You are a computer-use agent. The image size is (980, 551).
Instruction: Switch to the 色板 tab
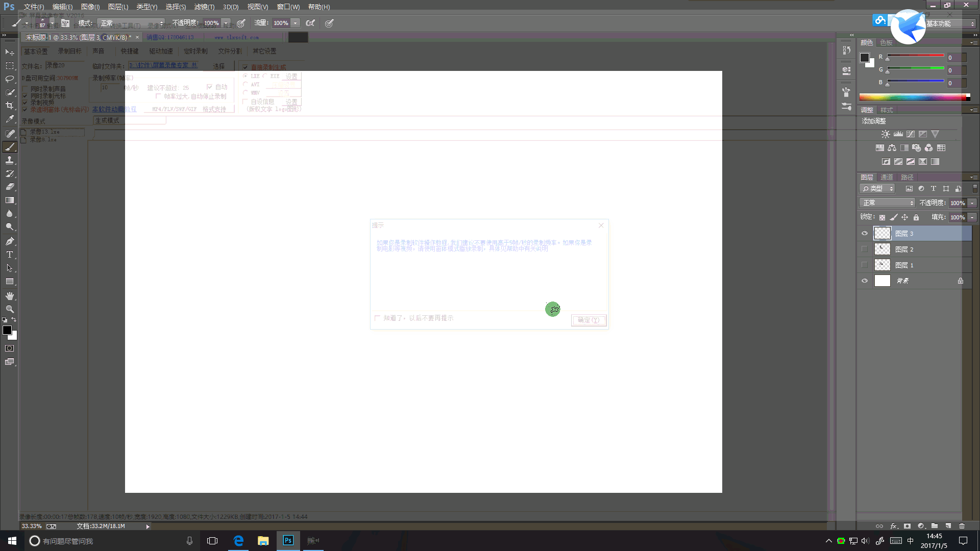(886, 43)
